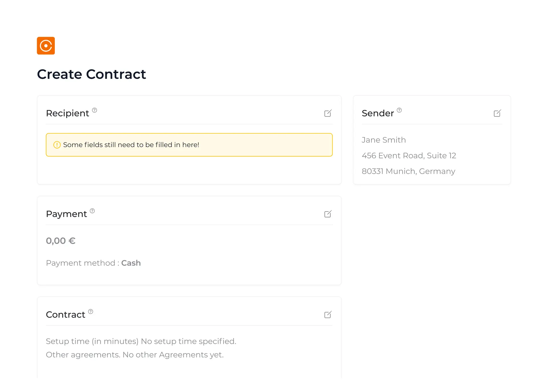Edit the Contract section
Viewport: 548px width, 392px height.
pyautogui.click(x=328, y=315)
